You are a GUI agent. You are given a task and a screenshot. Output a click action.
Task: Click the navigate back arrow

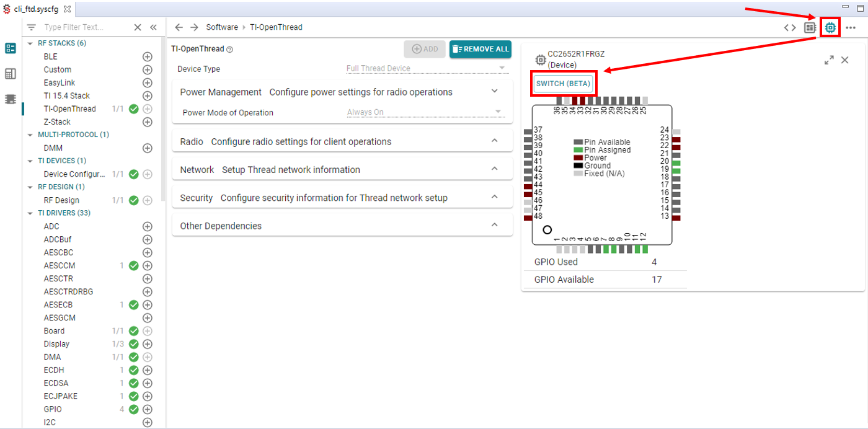click(179, 27)
